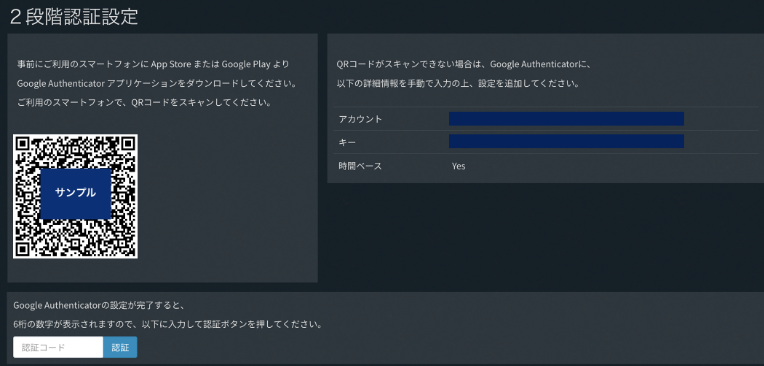Image resolution: width=764 pixels, height=366 pixels.
Task: Click the アカウント row label
Action: click(361, 119)
